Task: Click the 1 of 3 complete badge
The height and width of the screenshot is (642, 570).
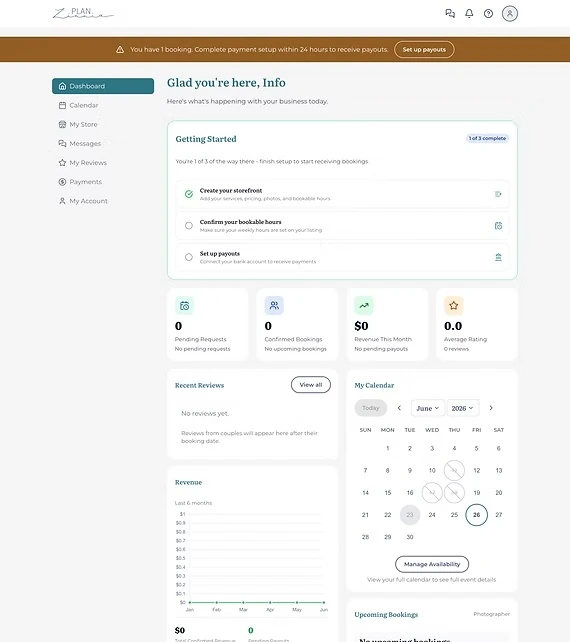Action: tap(487, 138)
